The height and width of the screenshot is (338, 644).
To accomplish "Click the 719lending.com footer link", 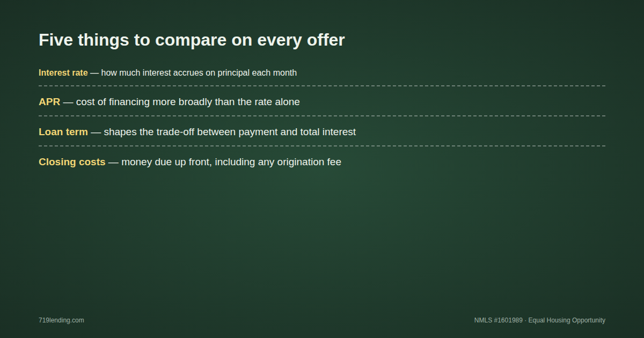I will click(61, 320).
